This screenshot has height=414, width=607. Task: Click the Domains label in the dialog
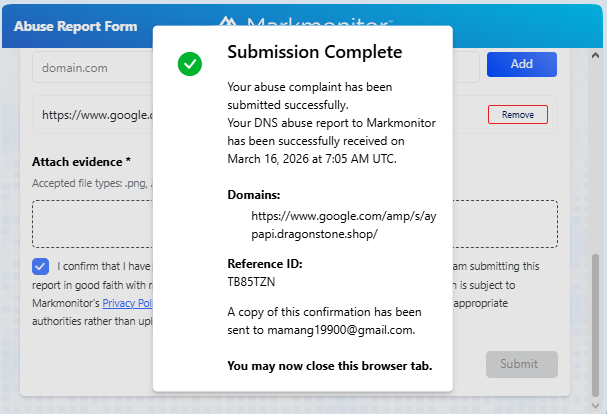254,195
